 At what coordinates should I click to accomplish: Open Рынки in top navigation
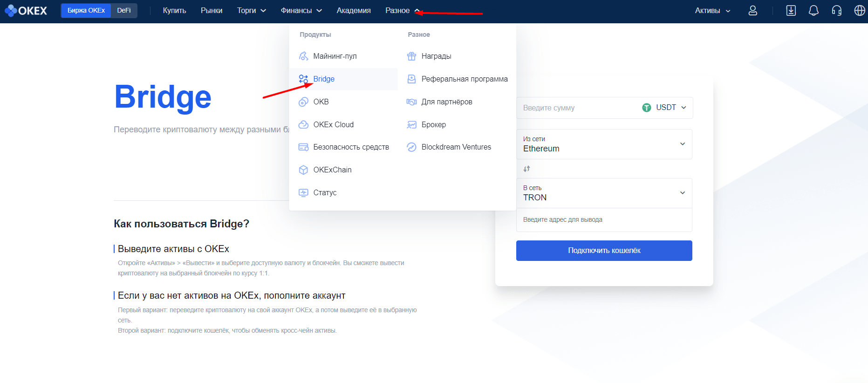[212, 10]
